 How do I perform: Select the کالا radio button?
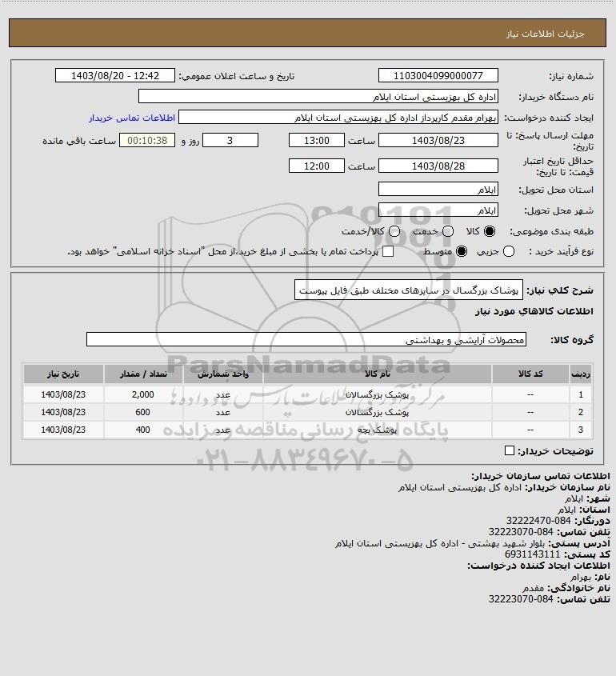point(490,231)
